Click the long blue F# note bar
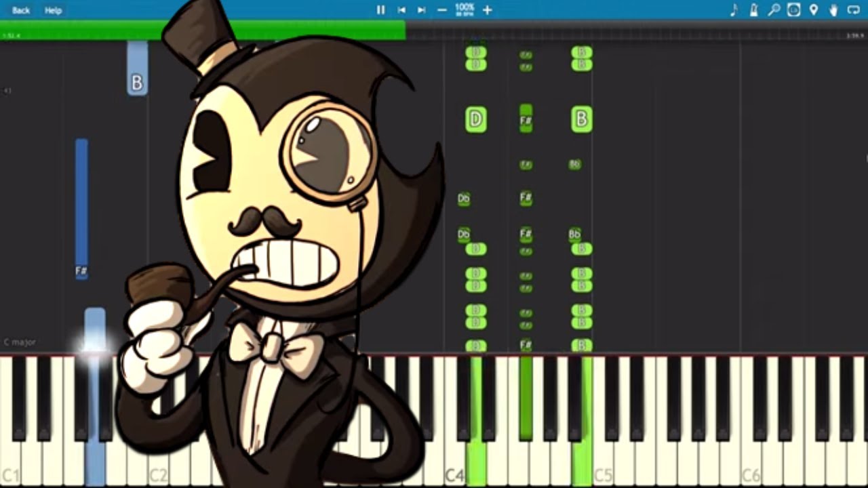This screenshot has width=868, height=488. click(x=81, y=209)
